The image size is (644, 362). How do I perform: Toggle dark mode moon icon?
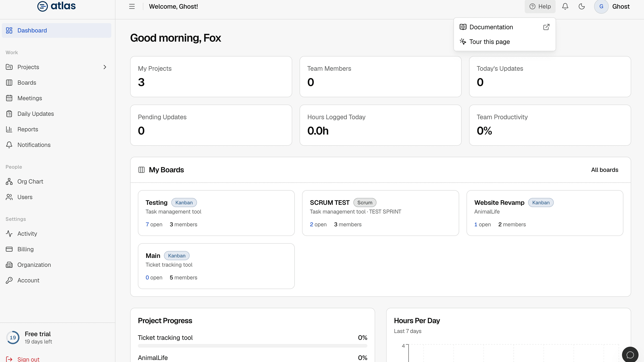point(582,6)
